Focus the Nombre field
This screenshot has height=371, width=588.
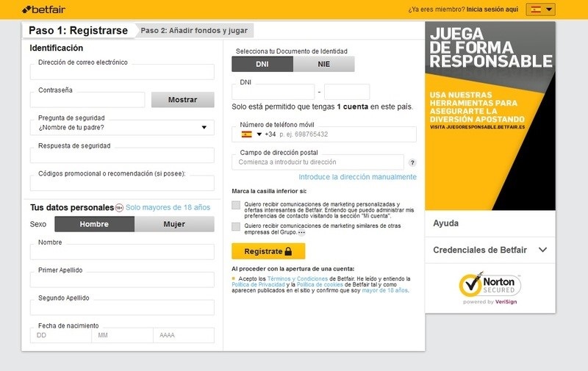click(x=122, y=252)
